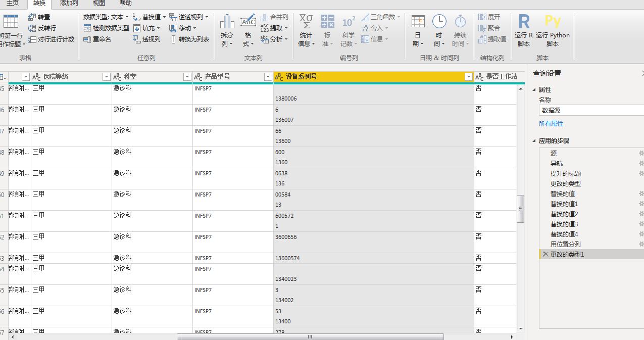Click the cell with value 13600574

[x=374, y=258]
